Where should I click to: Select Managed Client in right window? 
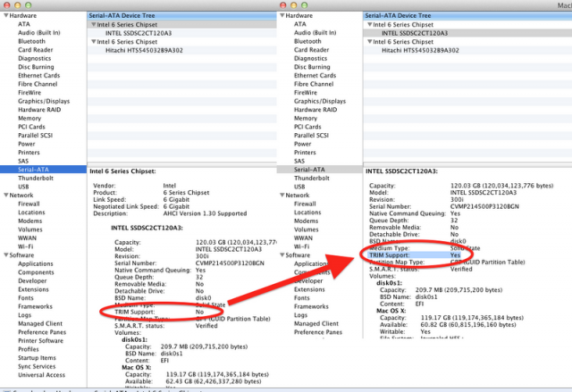(x=316, y=323)
